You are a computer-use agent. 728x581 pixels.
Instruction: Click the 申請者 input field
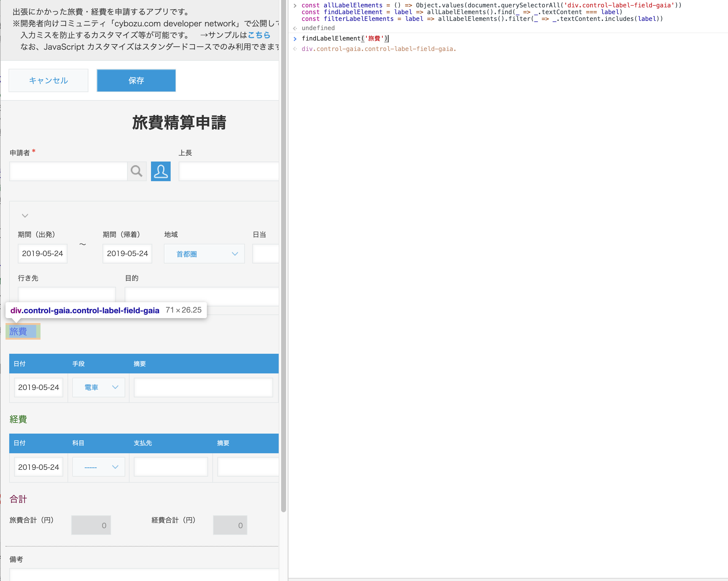68,171
